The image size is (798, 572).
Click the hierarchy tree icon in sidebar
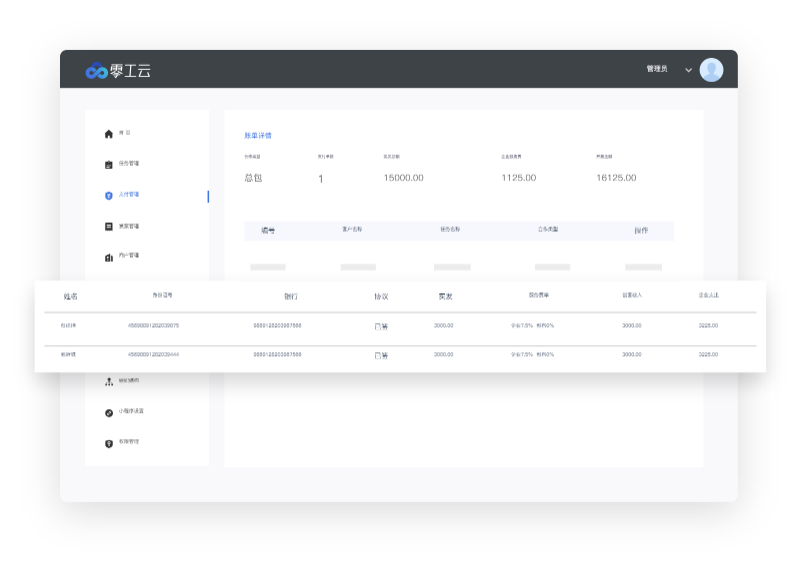click(109, 381)
